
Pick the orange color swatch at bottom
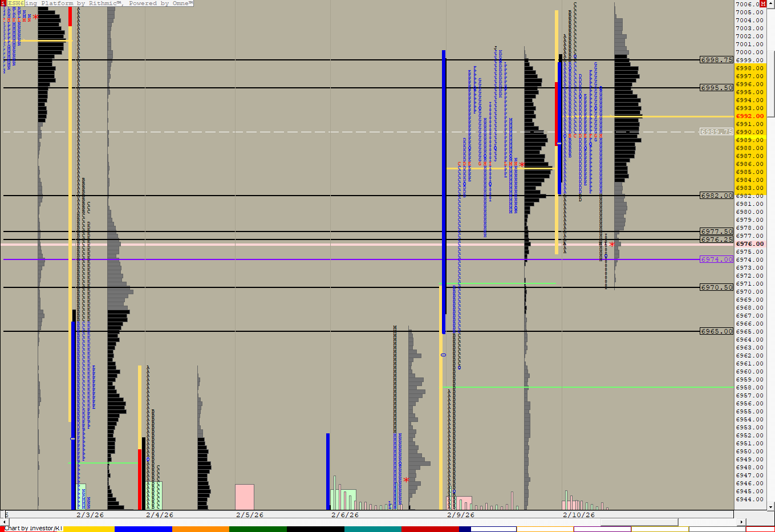pyautogui.click(x=200, y=529)
